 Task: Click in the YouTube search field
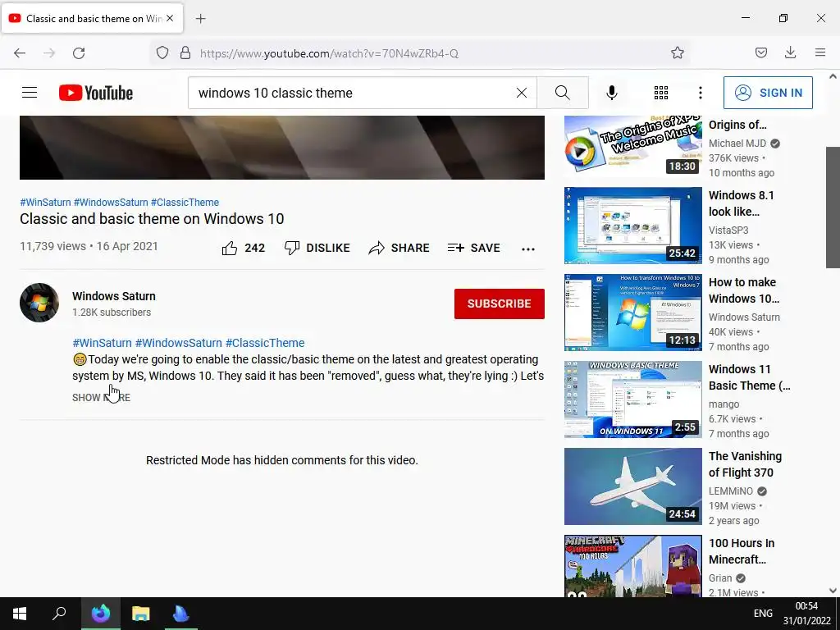pyautogui.click(x=354, y=93)
